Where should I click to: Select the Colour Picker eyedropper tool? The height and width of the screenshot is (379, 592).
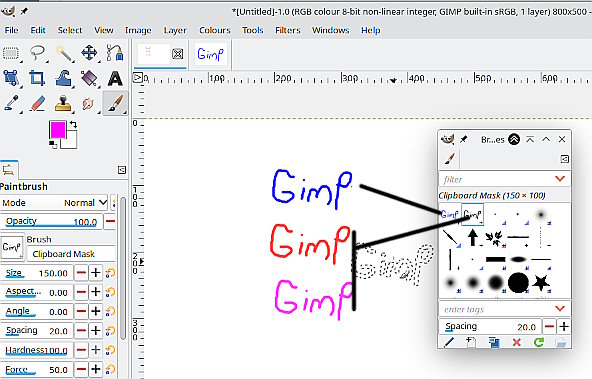11,103
